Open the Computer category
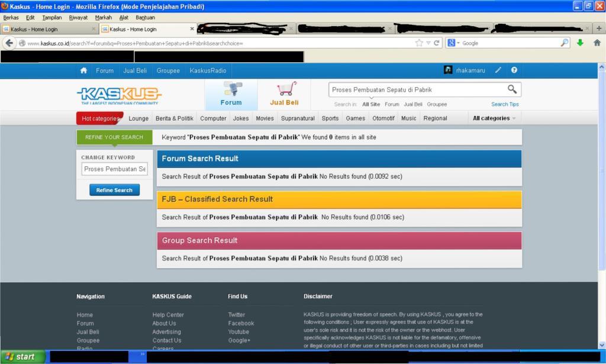 pyautogui.click(x=213, y=118)
